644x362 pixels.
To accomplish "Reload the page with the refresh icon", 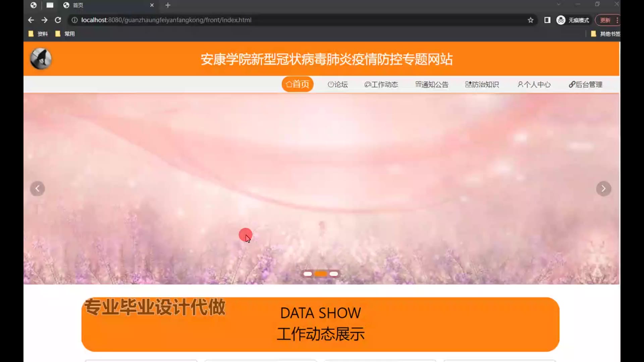I will click(58, 20).
